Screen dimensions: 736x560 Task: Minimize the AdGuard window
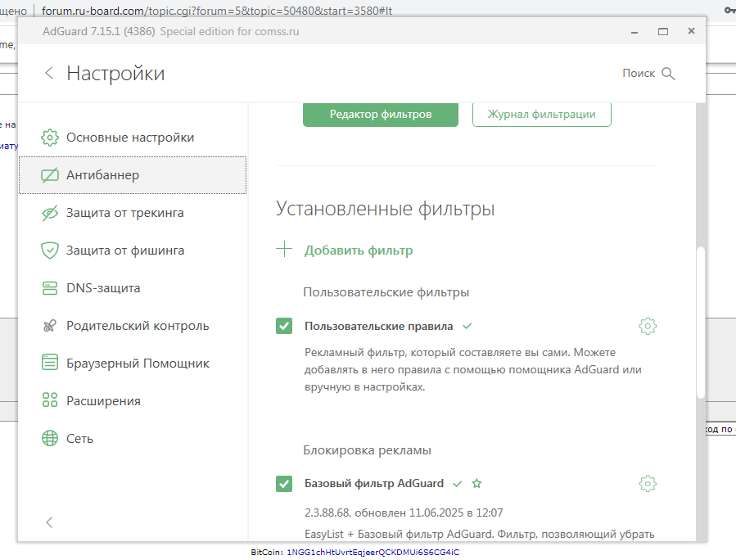coord(634,31)
